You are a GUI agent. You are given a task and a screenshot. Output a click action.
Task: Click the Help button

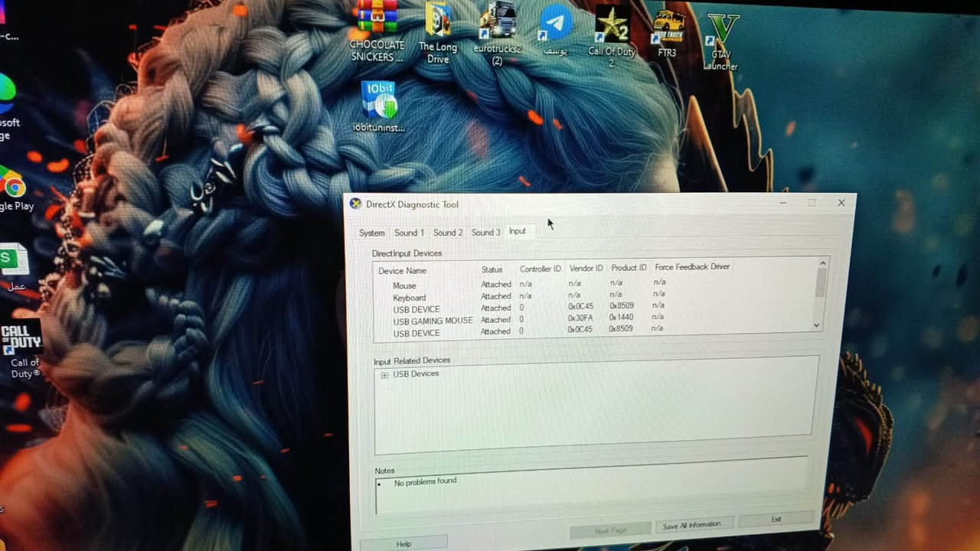[x=403, y=543]
